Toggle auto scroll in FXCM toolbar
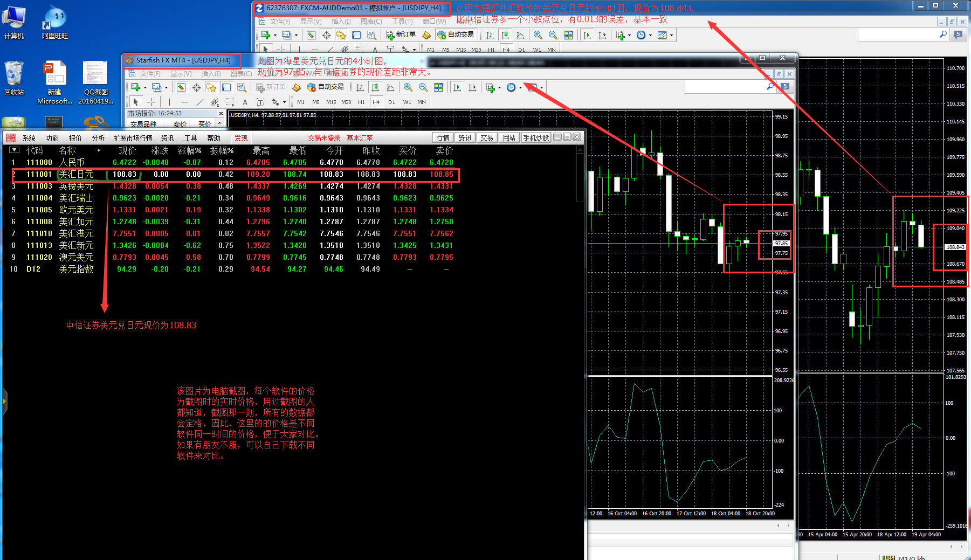Image resolution: width=971 pixels, height=560 pixels. coord(587,35)
